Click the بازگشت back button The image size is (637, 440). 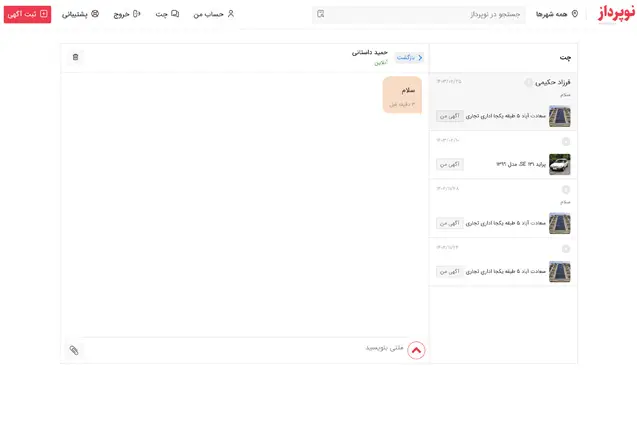410,58
